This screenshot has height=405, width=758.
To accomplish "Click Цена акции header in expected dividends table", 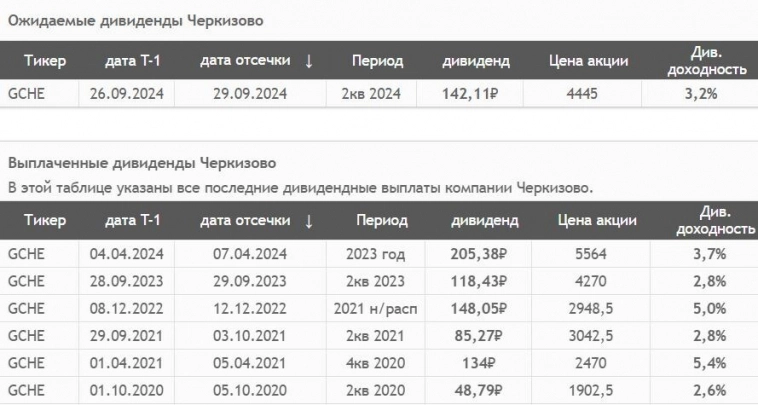I will click(x=589, y=61).
